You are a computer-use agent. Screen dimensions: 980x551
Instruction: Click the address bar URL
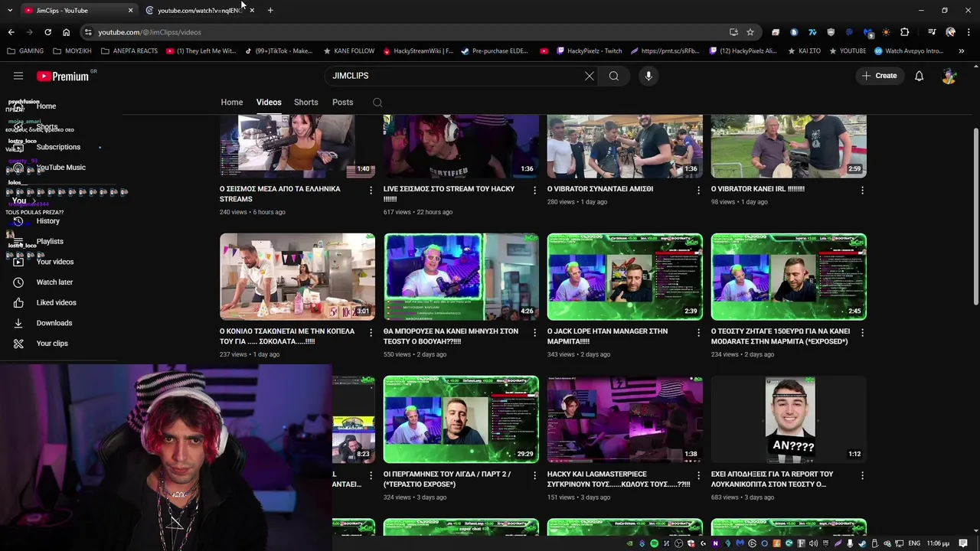pos(149,32)
